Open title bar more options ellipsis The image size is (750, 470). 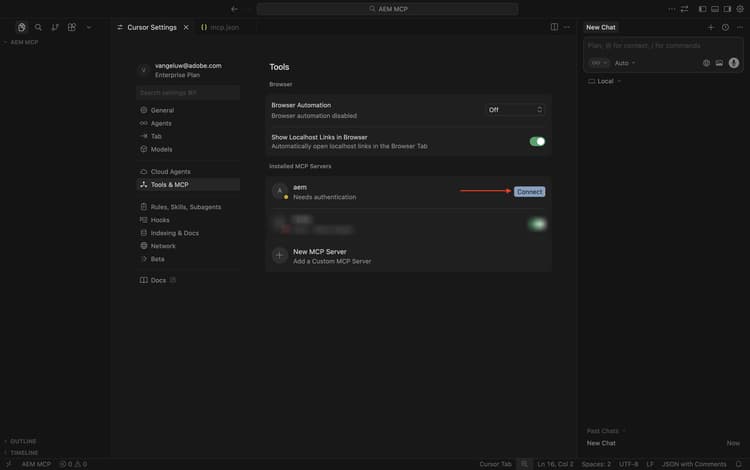[x=672, y=9]
